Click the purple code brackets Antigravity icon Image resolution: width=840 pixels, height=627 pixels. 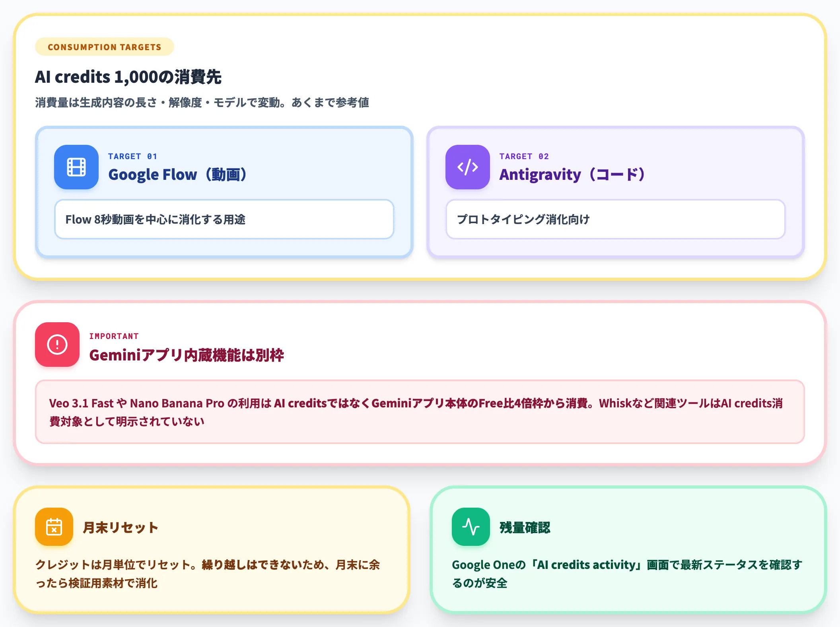(468, 167)
